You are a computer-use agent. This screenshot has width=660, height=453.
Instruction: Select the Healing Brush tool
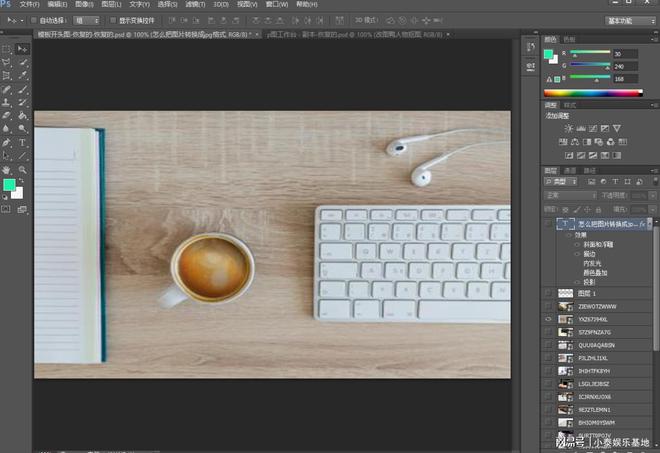click(x=6, y=89)
